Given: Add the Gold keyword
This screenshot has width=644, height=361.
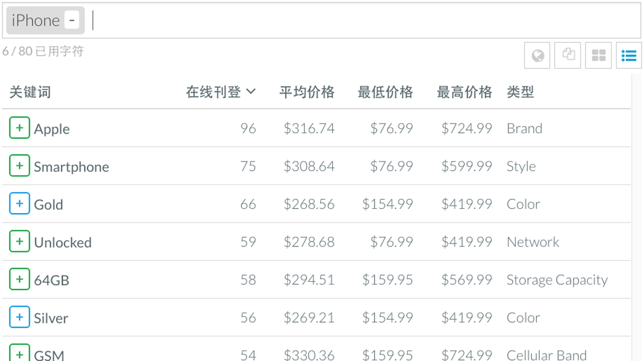Looking at the screenshot, I should pyautogui.click(x=19, y=203).
